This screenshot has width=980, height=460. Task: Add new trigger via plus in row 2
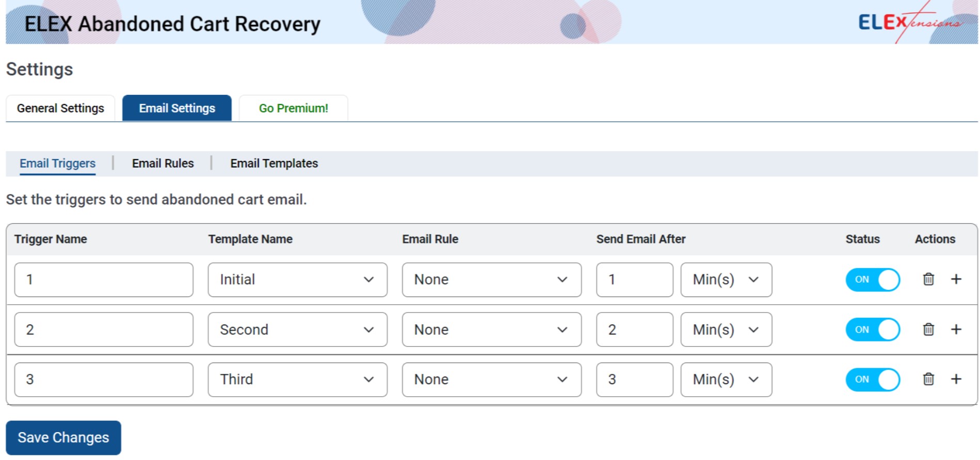tap(956, 329)
